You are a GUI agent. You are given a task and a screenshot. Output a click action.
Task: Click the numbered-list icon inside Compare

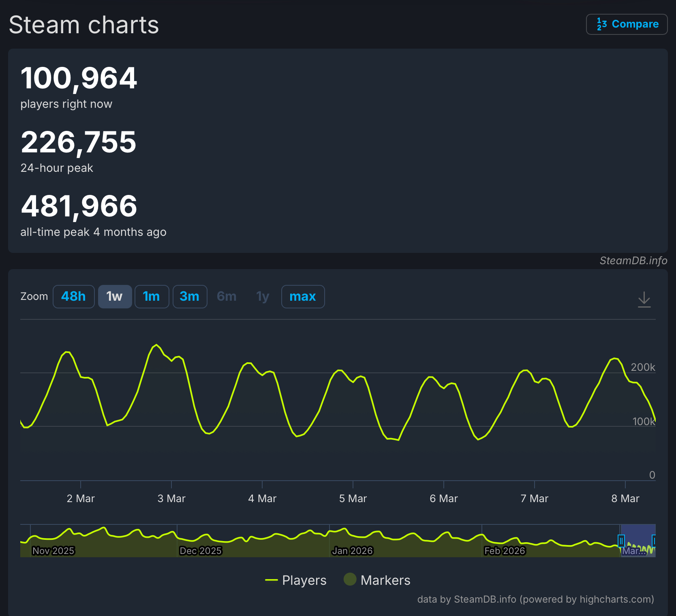click(x=601, y=24)
